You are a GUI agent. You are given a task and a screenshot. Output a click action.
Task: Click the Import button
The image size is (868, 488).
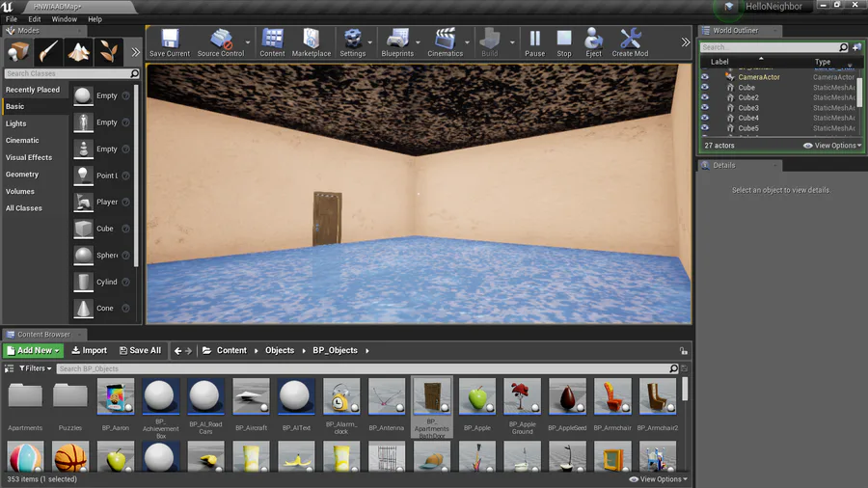tap(89, 350)
